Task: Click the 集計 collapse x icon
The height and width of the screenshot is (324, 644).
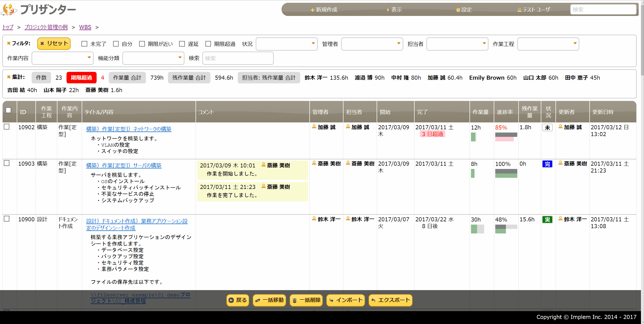Action: coord(9,77)
